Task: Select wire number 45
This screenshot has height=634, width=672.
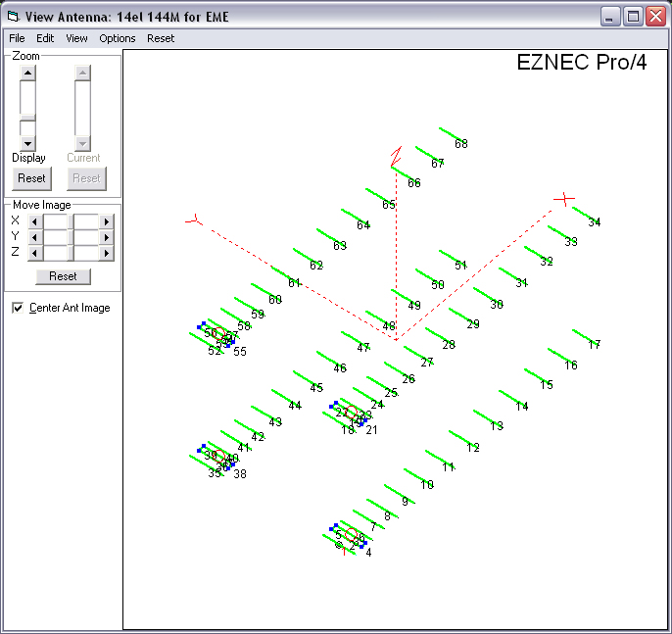Action: 316,388
